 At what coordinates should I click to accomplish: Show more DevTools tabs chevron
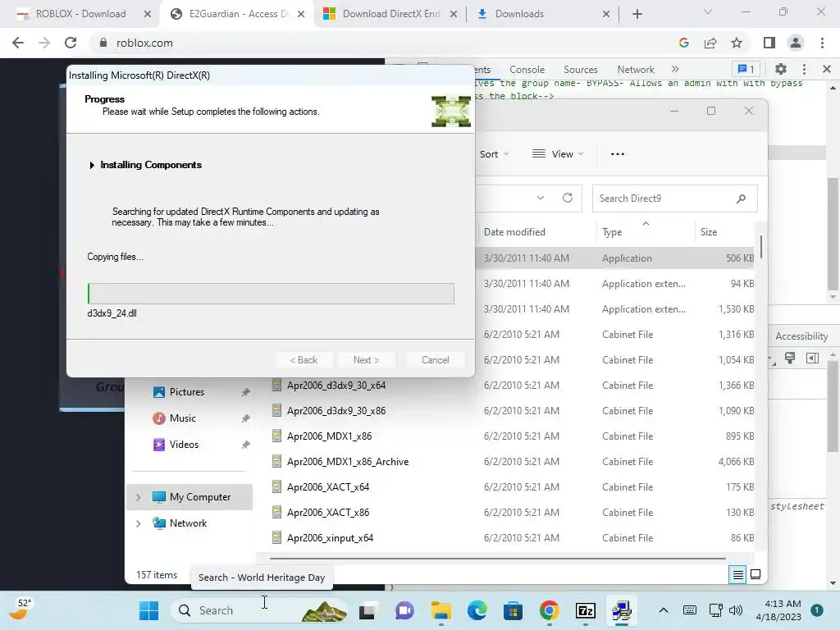pos(675,69)
